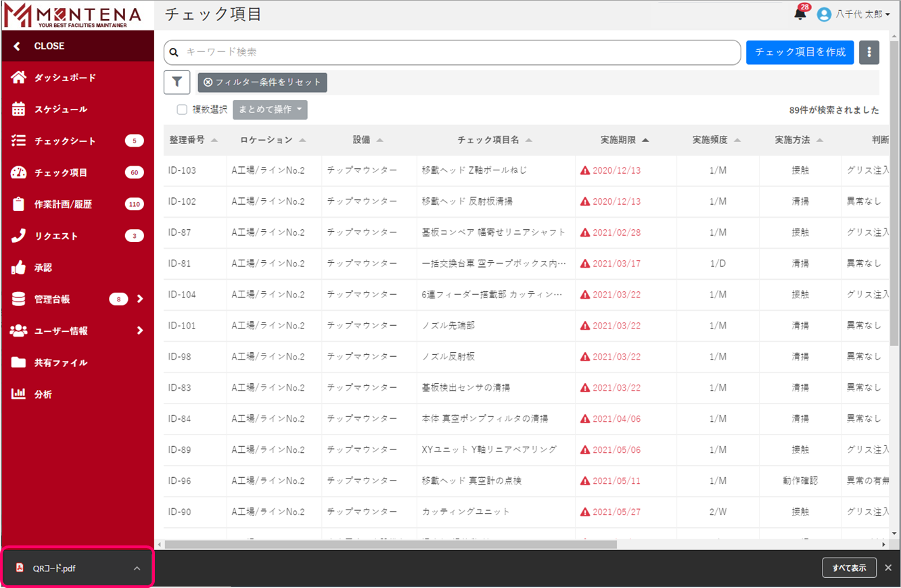
Task: Open the 八千代 太郎 user menu
Action: 854,14
